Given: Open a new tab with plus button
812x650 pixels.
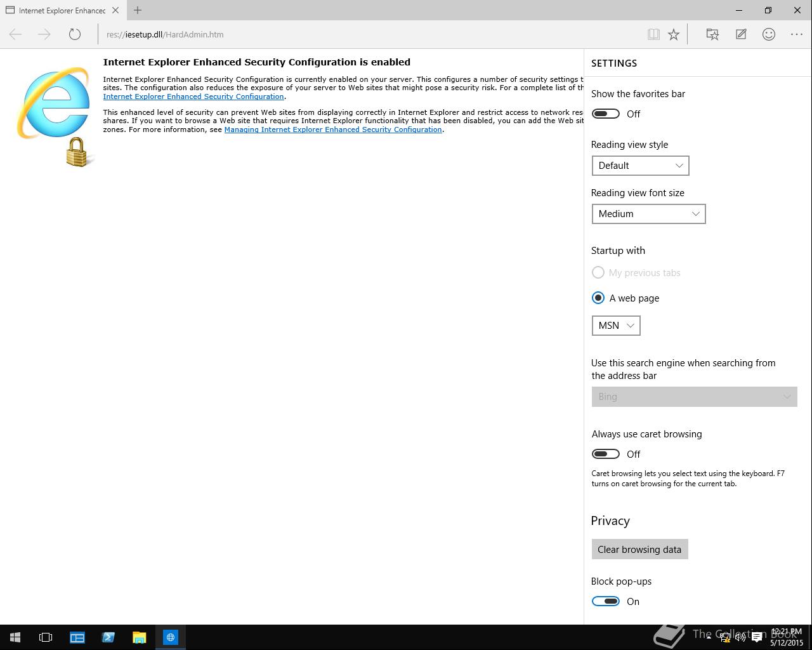Looking at the screenshot, I should [x=138, y=10].
